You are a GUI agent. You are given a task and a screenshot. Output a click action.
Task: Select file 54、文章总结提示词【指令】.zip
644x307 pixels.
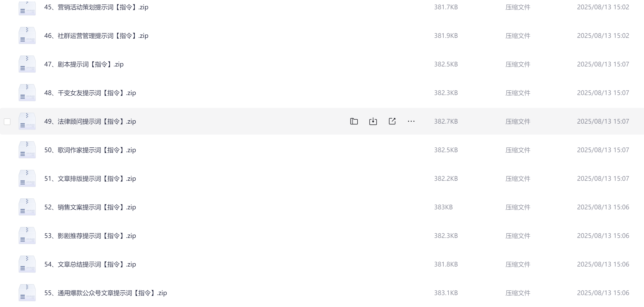[x=90, y=264]
